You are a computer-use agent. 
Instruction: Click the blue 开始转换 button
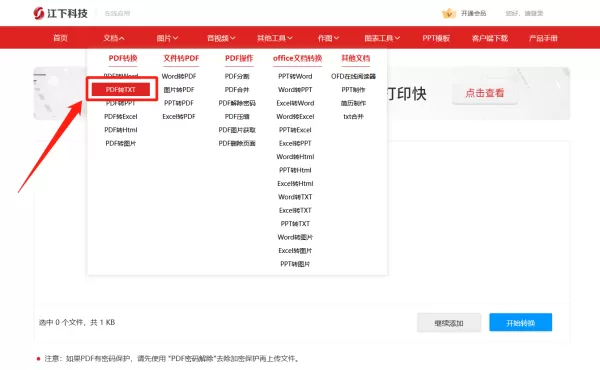tap(521, 323)
